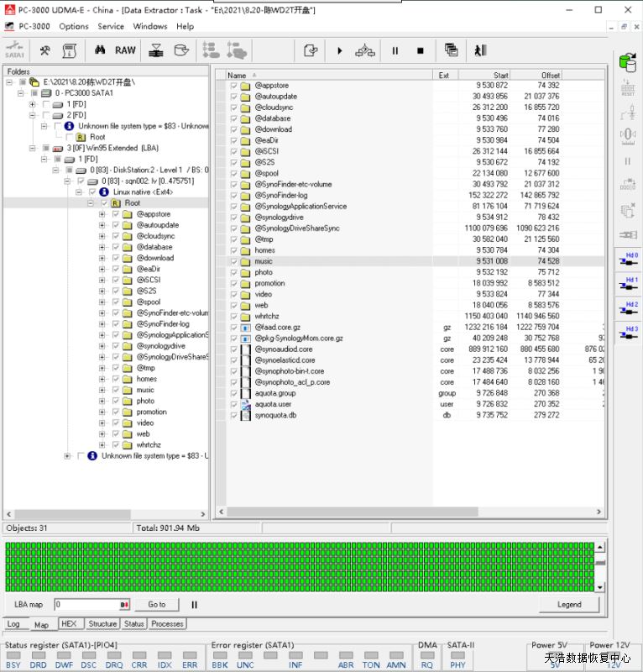Click the binoculars search icon
This screenshot has height=672, width=643.
click(x=100, y=50)
